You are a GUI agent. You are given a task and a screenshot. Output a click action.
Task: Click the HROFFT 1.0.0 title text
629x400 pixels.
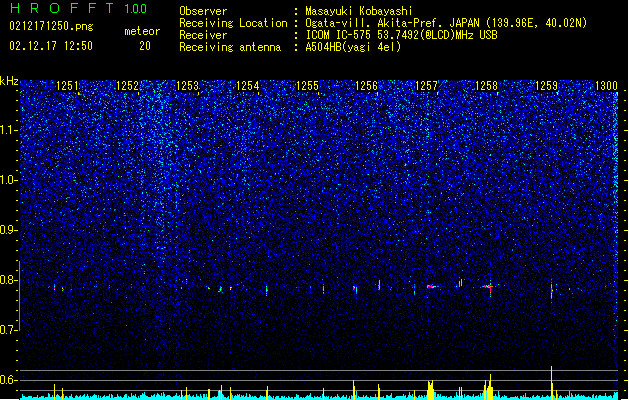pyautogui.click(x=78, y=8)
